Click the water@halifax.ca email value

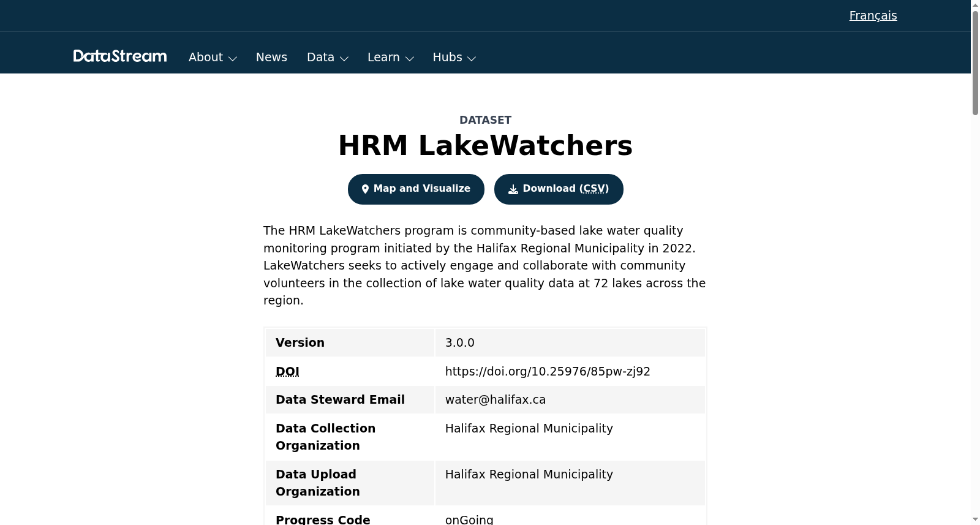click(x=495, y=399)
